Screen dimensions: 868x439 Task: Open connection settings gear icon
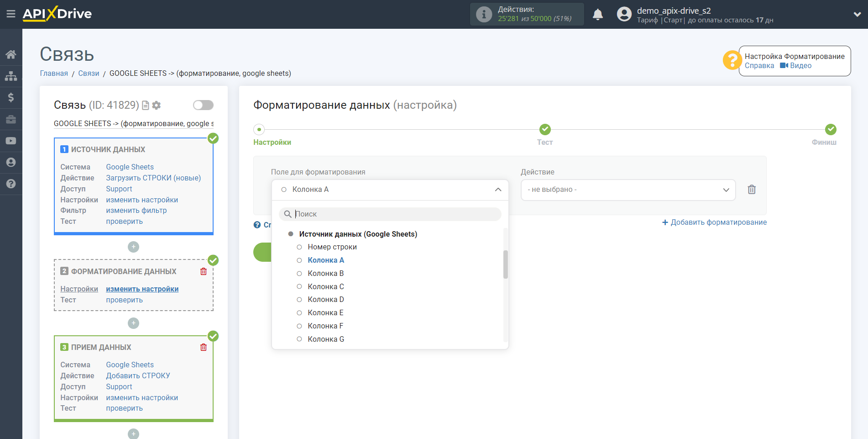[157, 106]
